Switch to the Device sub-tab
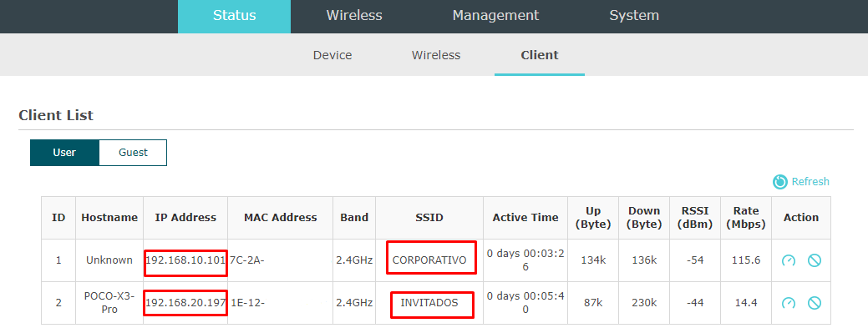 (x=332, y=55)
